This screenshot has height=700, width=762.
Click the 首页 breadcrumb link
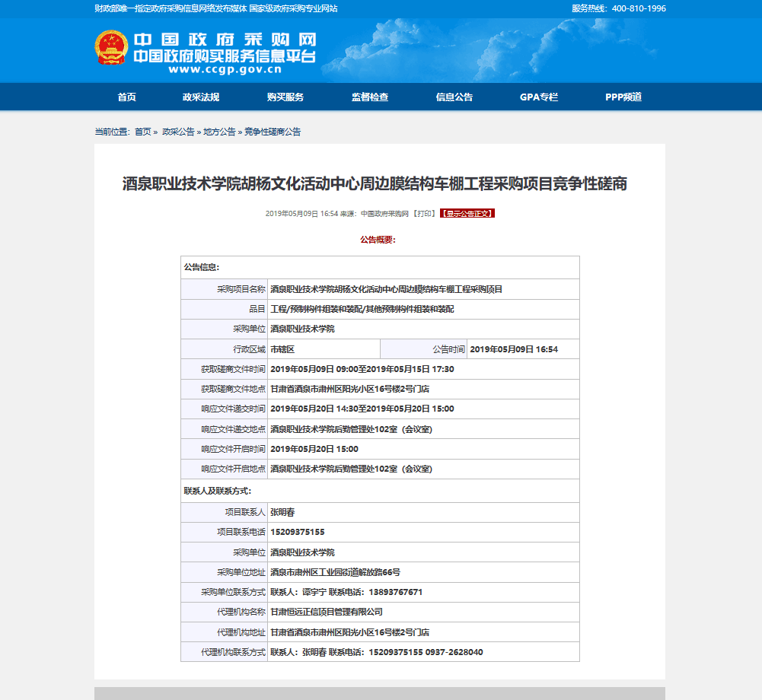[142, 132]
